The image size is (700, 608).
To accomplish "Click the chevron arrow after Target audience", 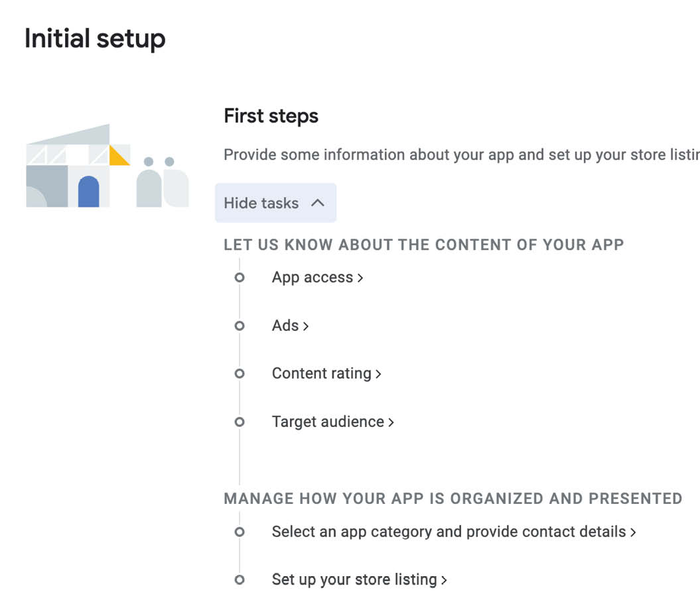I will point(391,422).
